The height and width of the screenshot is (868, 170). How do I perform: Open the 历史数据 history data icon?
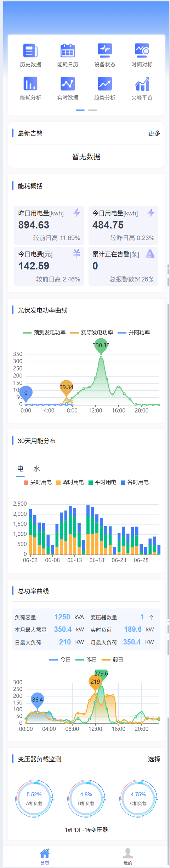click(30, 50)
